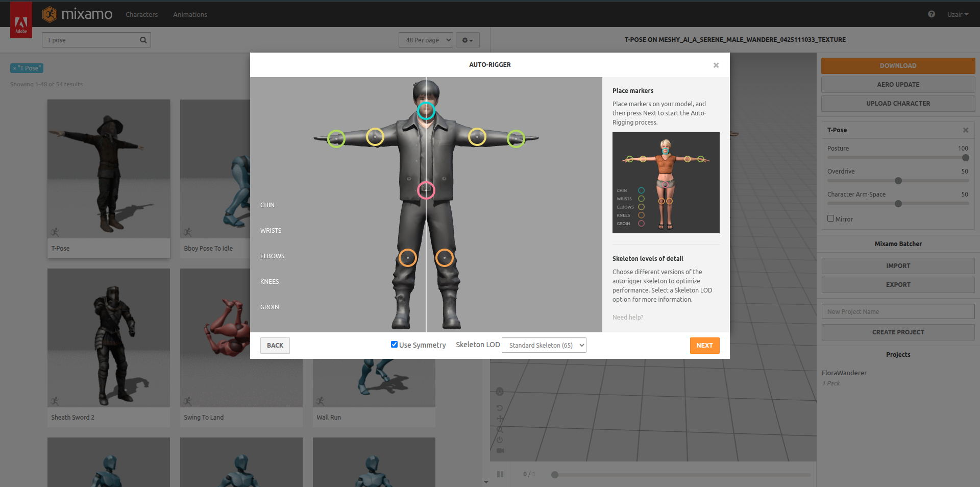
Task: Open the Skeleton LOD dropdown
Action: point(544,345)
